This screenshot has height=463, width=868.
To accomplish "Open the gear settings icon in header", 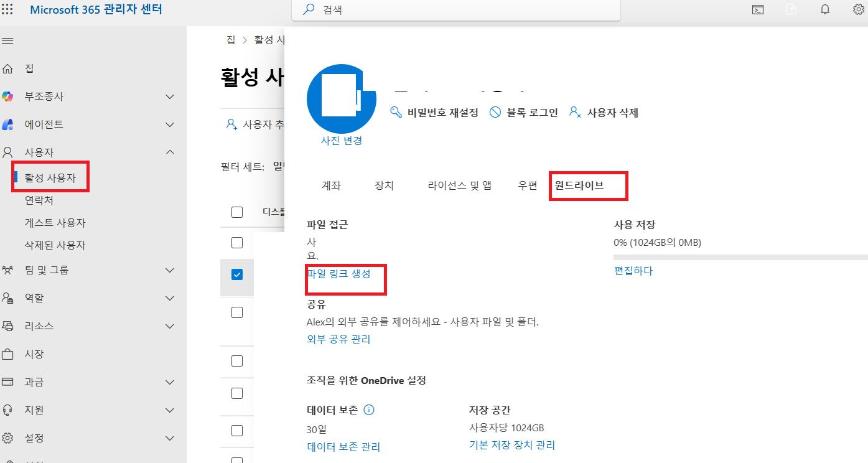I will (859, 10).
